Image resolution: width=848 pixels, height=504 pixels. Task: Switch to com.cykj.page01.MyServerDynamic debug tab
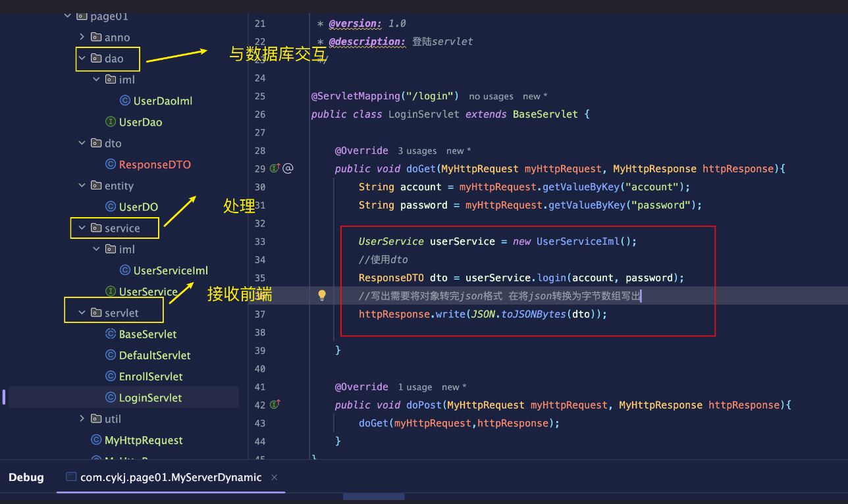point(171,477)
